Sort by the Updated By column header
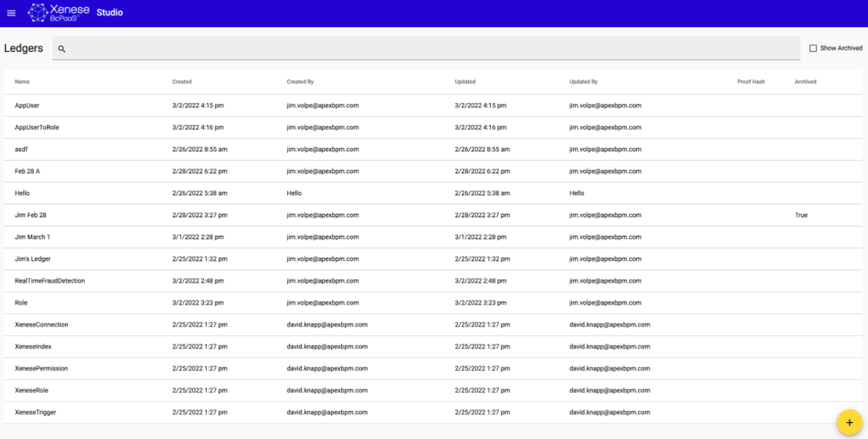This screenshot has width=868, height=439. [584, 81]
